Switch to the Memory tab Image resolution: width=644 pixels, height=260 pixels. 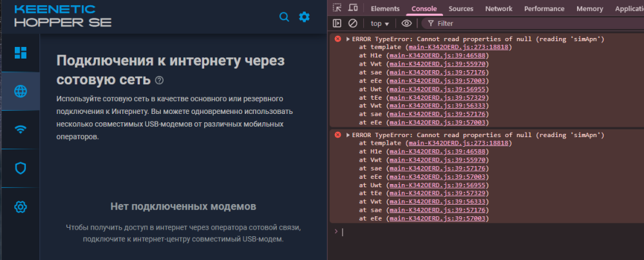click(x=590, y=8)
